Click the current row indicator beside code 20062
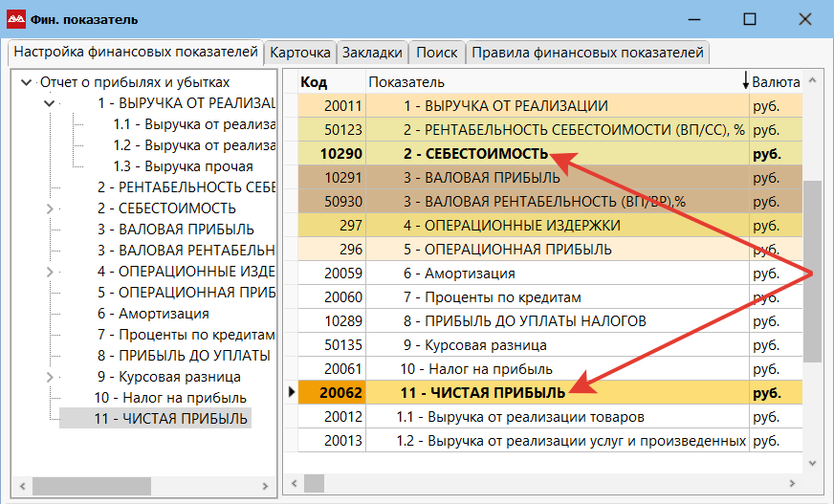The width and height of the screenshot is (834, 504). tap(291, 392)
